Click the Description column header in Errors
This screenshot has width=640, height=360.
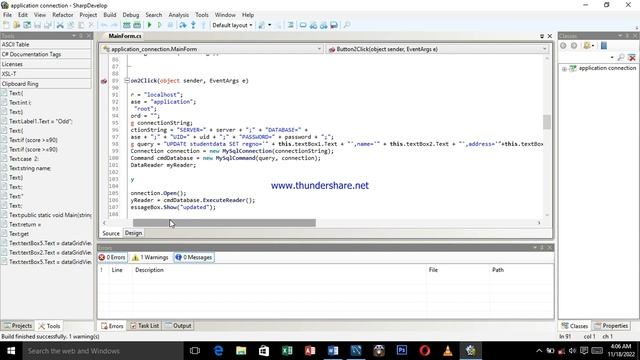(x=149, y=270)
